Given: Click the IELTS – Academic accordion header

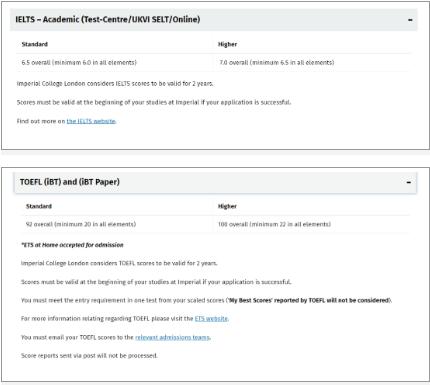Looking at the screenshot, I should tap(214, 20).
